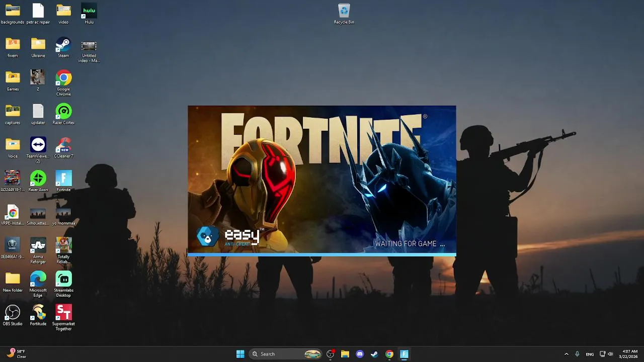The width and height of the screenshot is (644, 362).
Task: Select the AD244918 image file
Action: 13,182
